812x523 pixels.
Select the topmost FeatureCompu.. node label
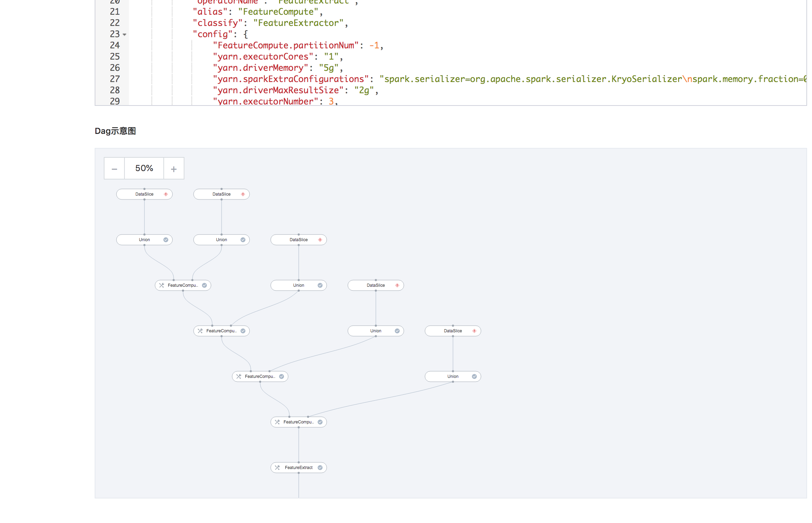click(x=183, y=285)
